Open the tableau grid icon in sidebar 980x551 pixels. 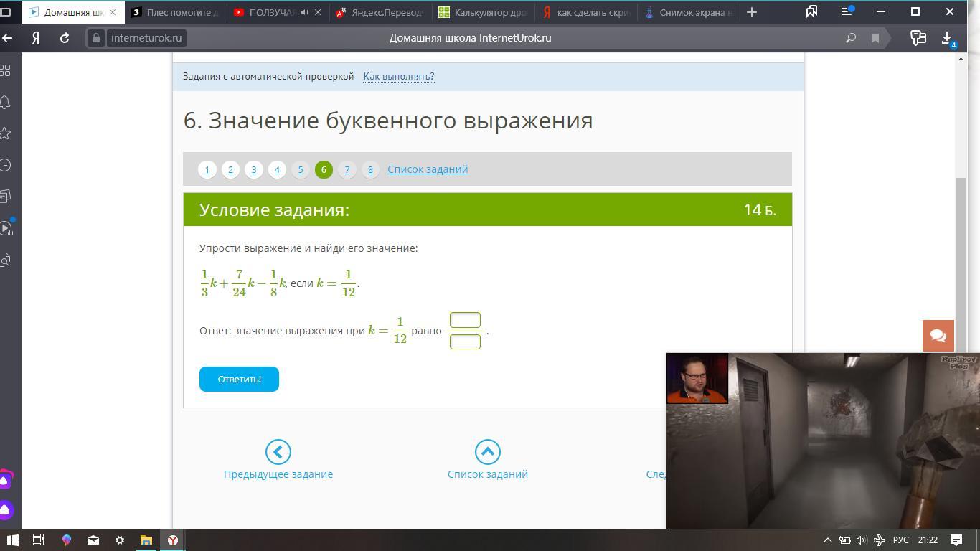pos(5,70)
